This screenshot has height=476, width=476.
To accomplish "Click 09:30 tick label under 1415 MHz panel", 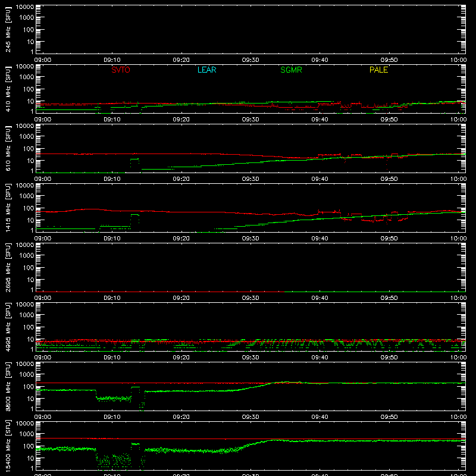I will pyautogui.click(x=250, y=239).
